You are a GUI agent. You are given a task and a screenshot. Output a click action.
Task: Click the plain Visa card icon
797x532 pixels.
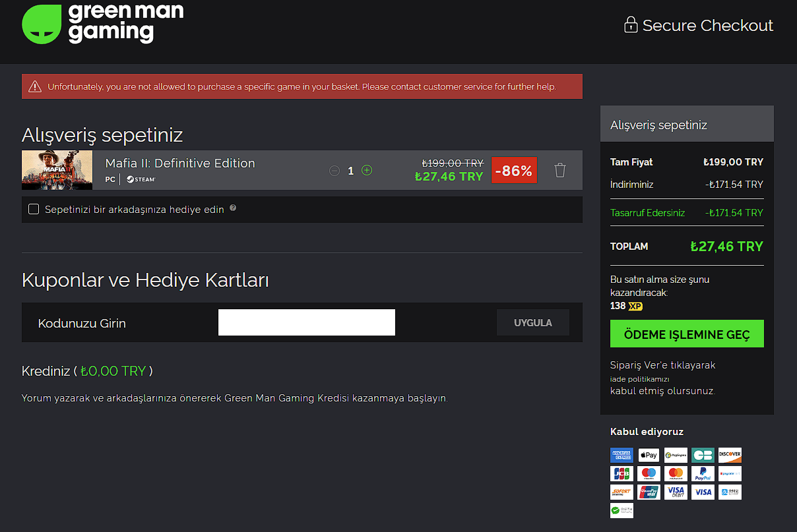(x=703, y=492)
